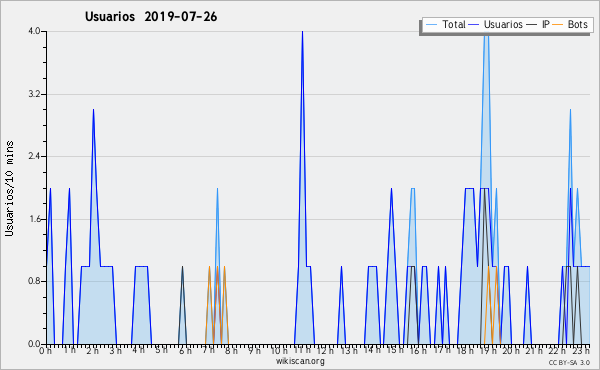The width and height of the screenshot is (600, 370).
Task: Click the peak of the 11 h spike
Action: (302, 32)
